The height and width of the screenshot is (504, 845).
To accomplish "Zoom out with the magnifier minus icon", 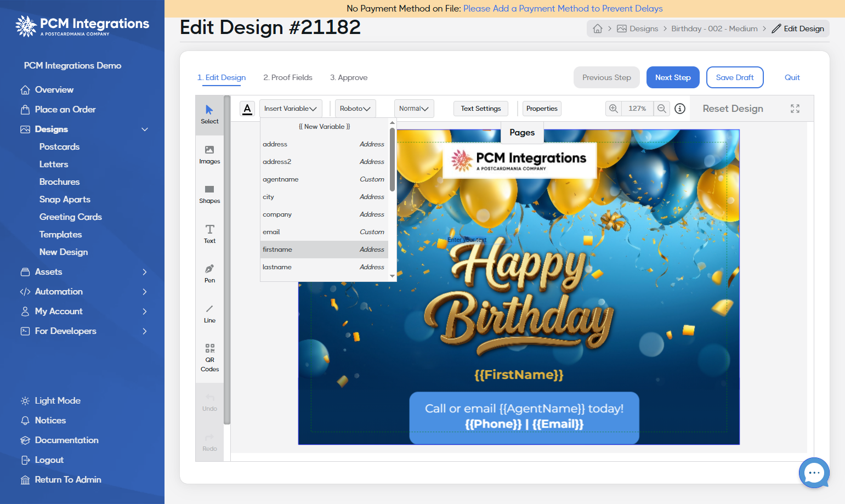I will pyautogui.click(x=662, y=109).
